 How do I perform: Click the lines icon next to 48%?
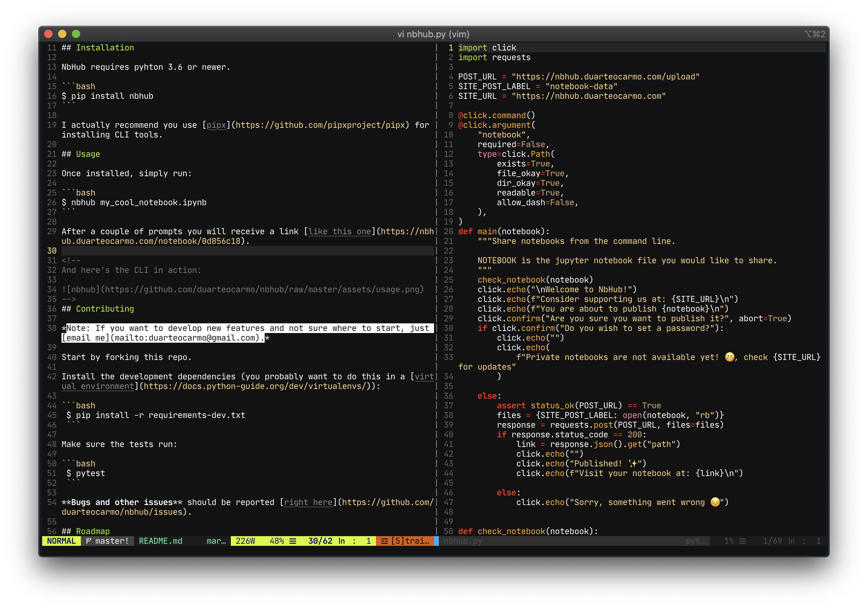click(x=293, y=541)
